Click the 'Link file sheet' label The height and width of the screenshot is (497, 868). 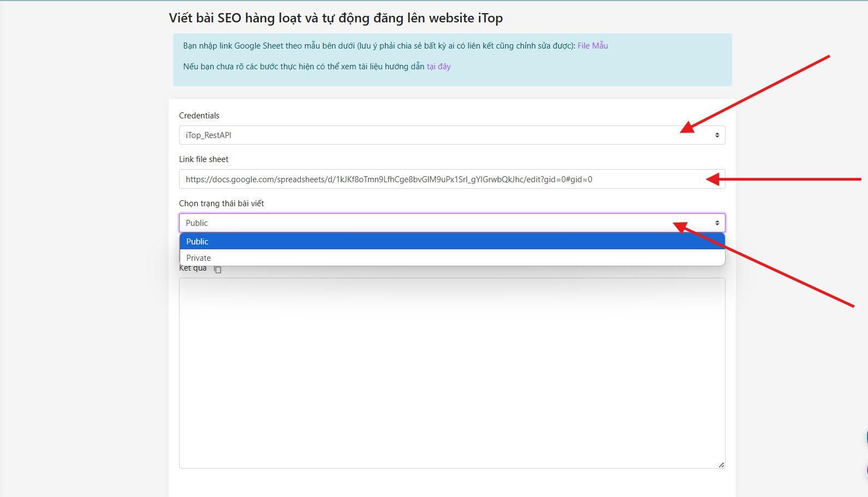coord(204,159)
